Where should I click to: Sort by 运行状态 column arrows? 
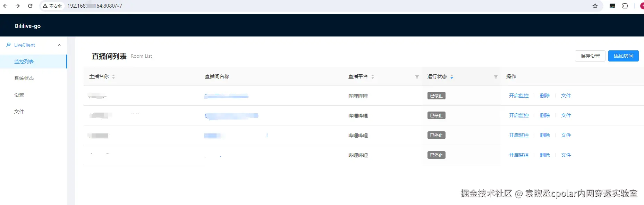click(x=452, y=77)
